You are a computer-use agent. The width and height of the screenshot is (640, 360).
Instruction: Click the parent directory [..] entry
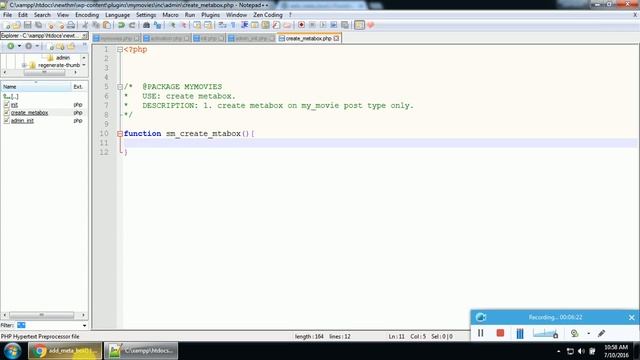pos(11,97)
